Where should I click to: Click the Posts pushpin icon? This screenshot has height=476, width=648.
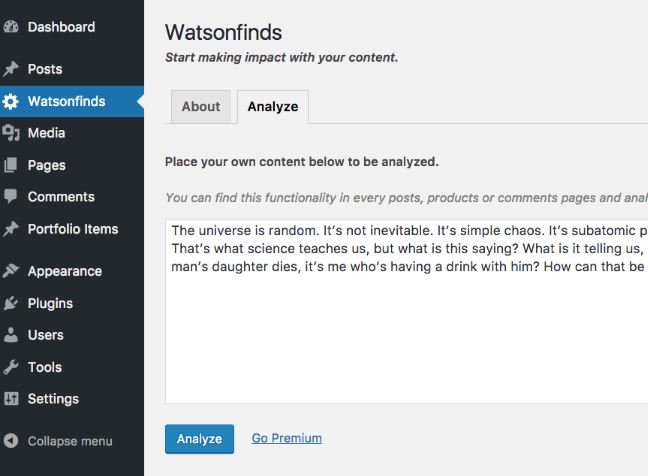click(11, 69)
